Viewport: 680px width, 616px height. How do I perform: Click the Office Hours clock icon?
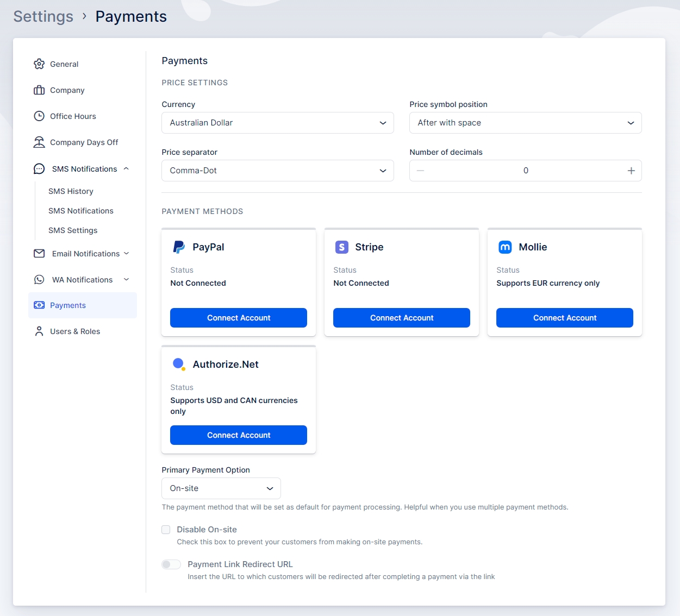39,116
